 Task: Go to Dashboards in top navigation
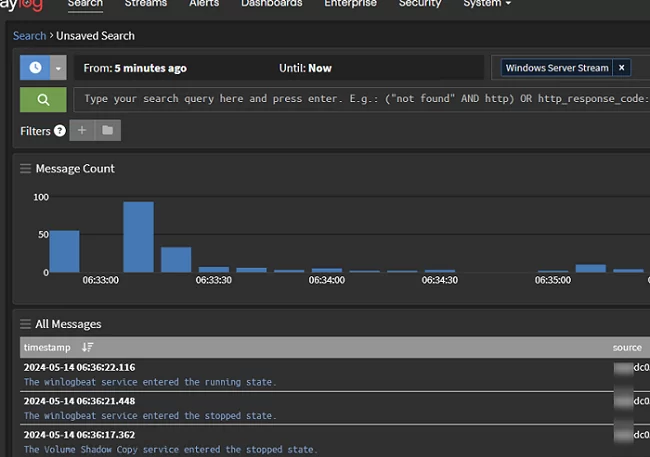[271, 4]
